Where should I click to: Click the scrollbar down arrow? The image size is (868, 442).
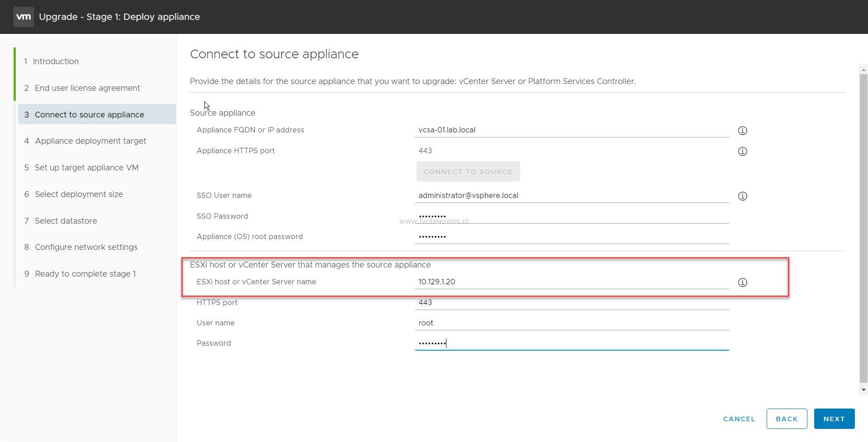[863, 390]
